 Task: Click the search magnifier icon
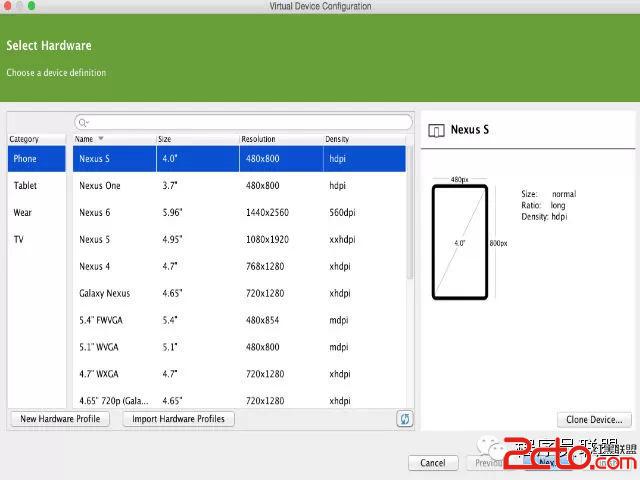[83, 122]
